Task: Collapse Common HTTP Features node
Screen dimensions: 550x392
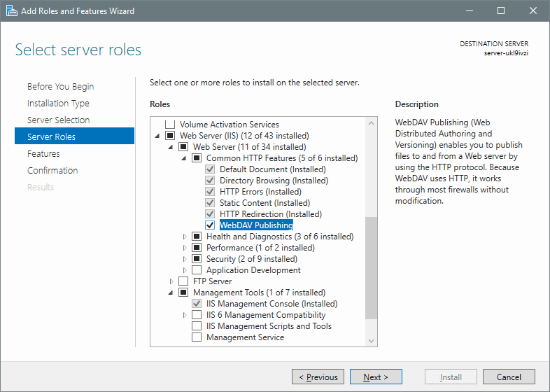Action: coord(185,158)
